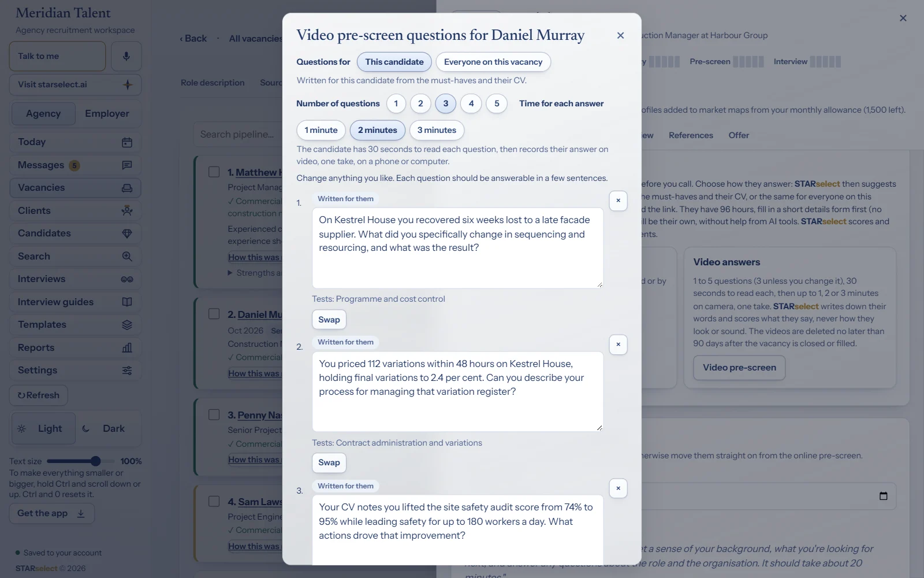Click the sparkle icon on Visit starselect.ai
This screenshot has height=578, width=924.
(128, 84)
